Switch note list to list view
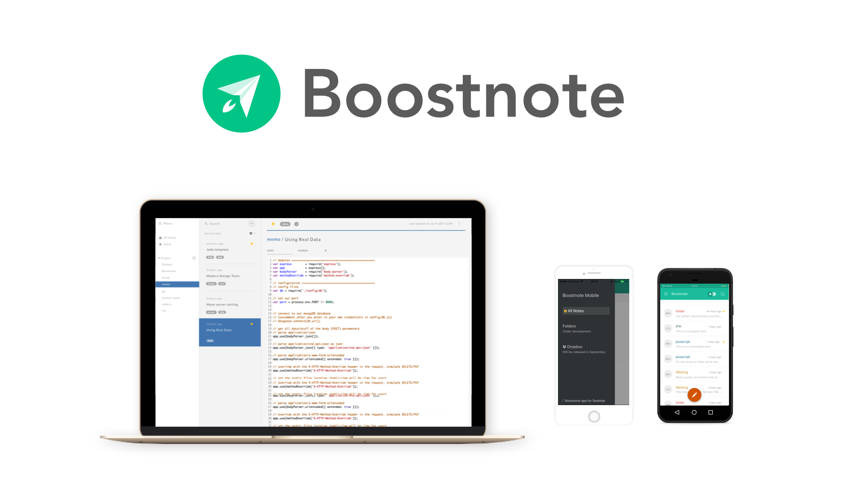The width and height of the screenshot is (844, 504). (255, 233)
